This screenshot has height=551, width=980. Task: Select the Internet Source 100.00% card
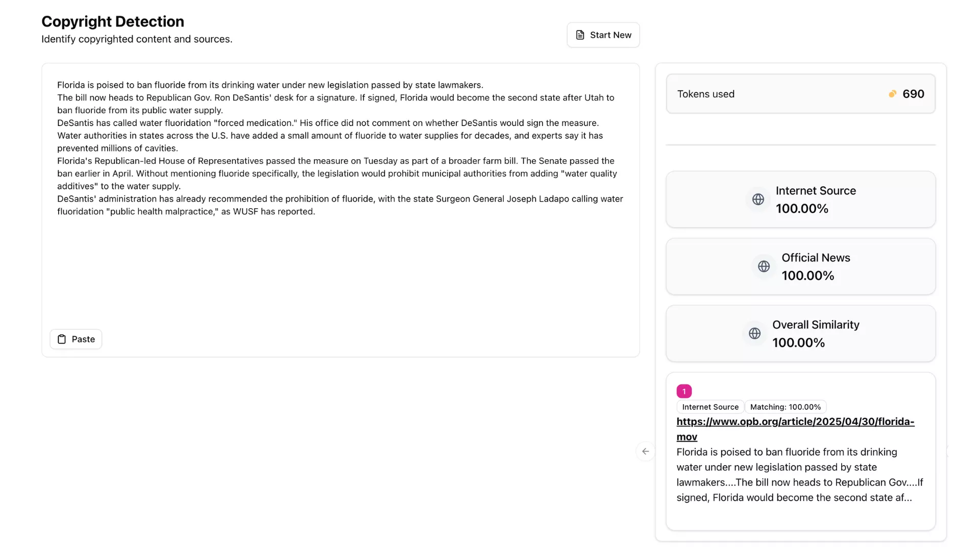800,199
